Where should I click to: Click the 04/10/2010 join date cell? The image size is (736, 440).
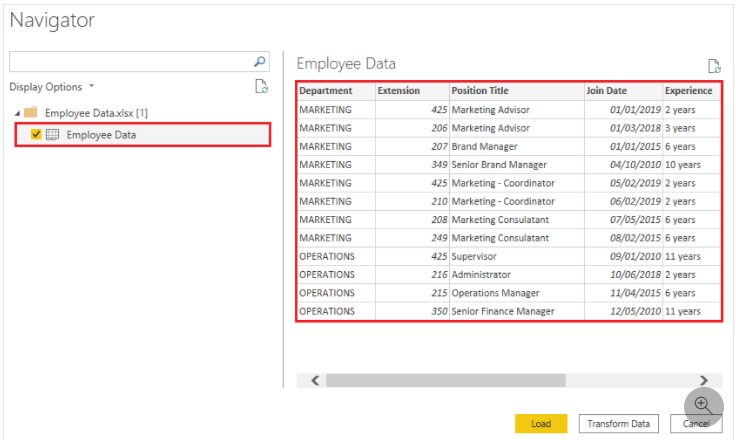point(623,165)
